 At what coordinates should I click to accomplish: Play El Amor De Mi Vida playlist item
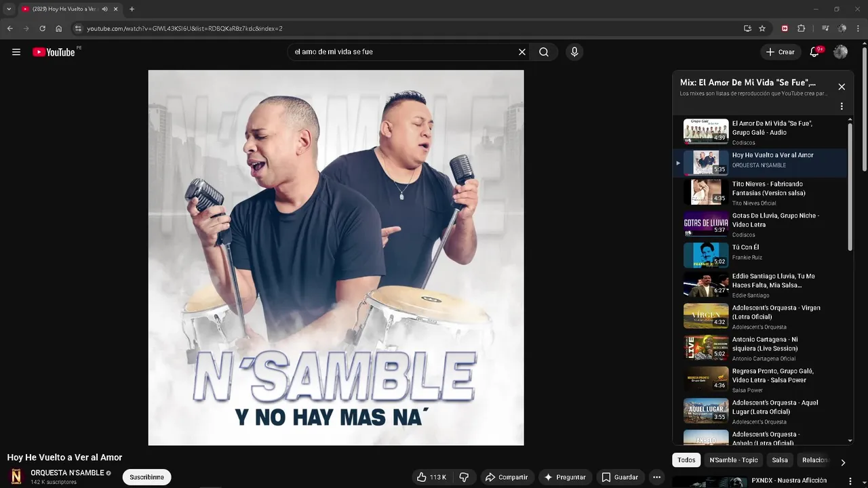click(x=759, y=132)
